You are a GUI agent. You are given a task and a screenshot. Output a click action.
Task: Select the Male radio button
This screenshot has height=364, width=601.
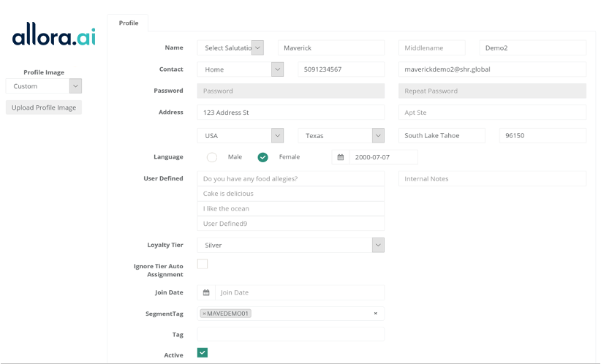[212, 157]
